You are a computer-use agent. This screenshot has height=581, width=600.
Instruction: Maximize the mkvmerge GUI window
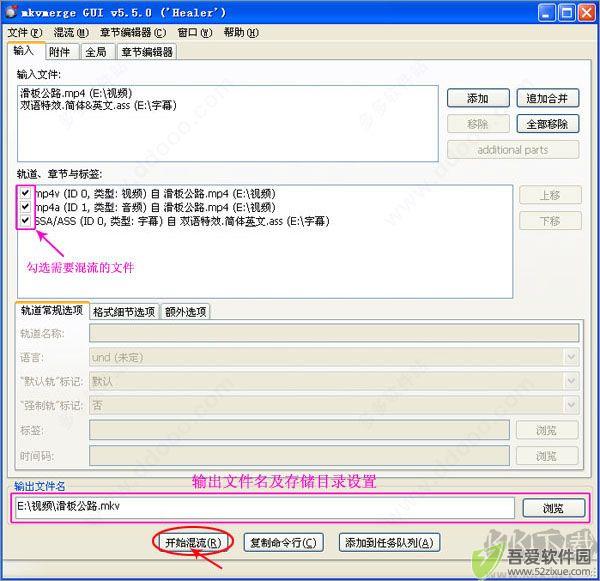[x=567, y=13]
